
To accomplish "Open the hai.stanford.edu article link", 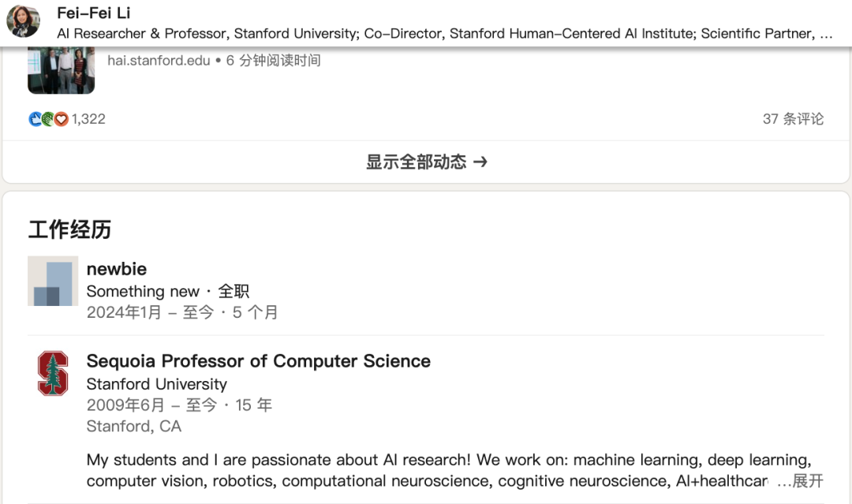I will click(x=159, y=61).
